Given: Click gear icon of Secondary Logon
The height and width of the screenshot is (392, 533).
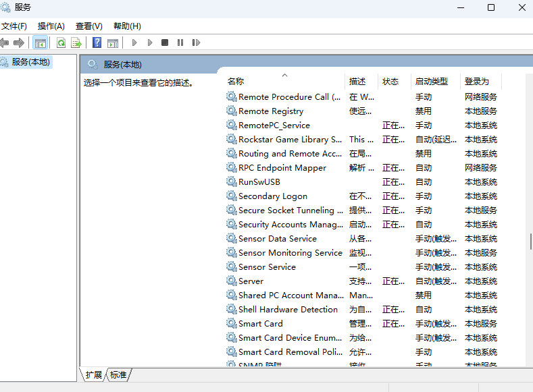Looking at the screenshot, I should (232, 196).
